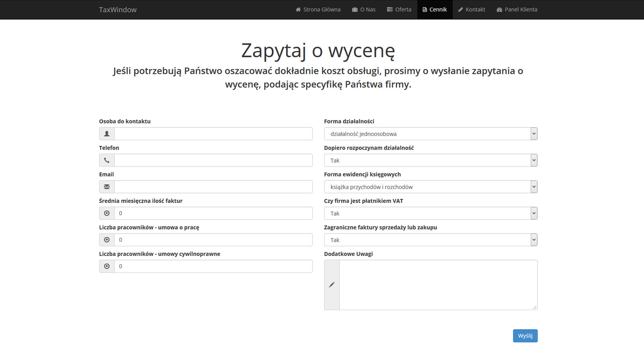The height and width of the screenshot is (362, 644).
Task: Click the circle icon beside umowy cywilnoprawne field
Action: [107, 266]
